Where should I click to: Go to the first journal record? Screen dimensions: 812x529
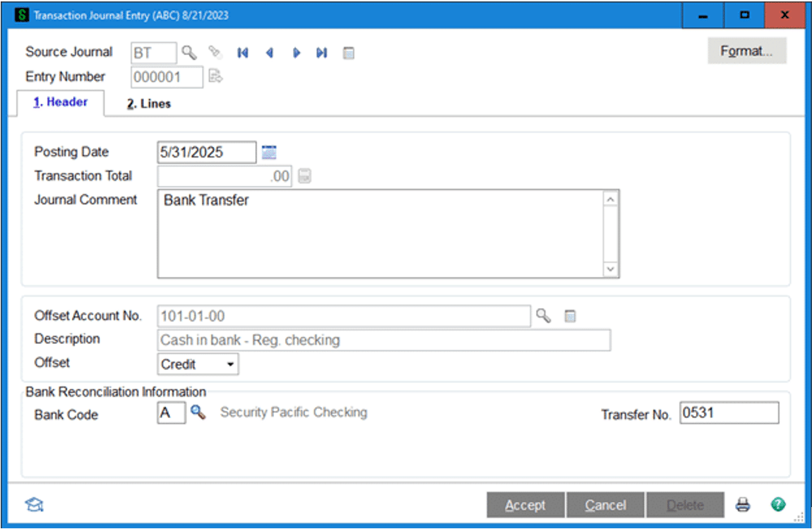click(243, 52)
